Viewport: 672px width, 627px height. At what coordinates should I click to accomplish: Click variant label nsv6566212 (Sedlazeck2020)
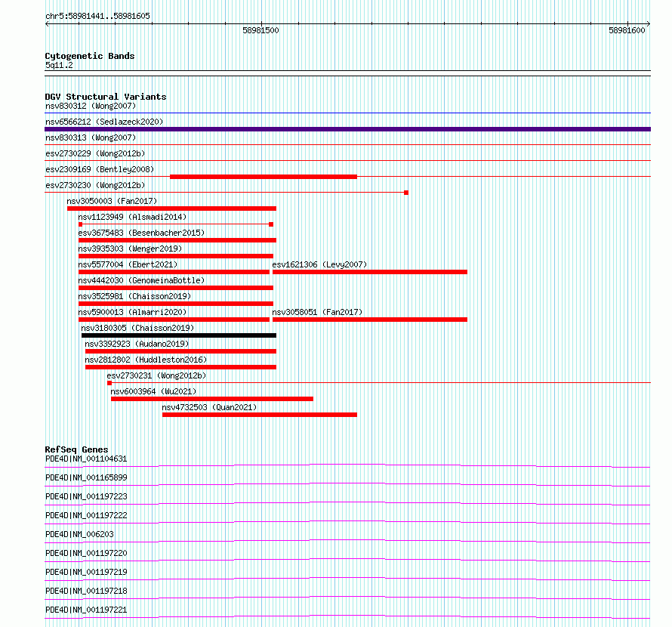tap(104, 122)
